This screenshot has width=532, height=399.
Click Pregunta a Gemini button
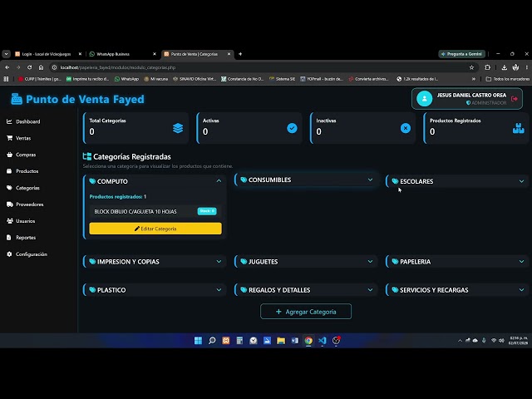point(462,54)
